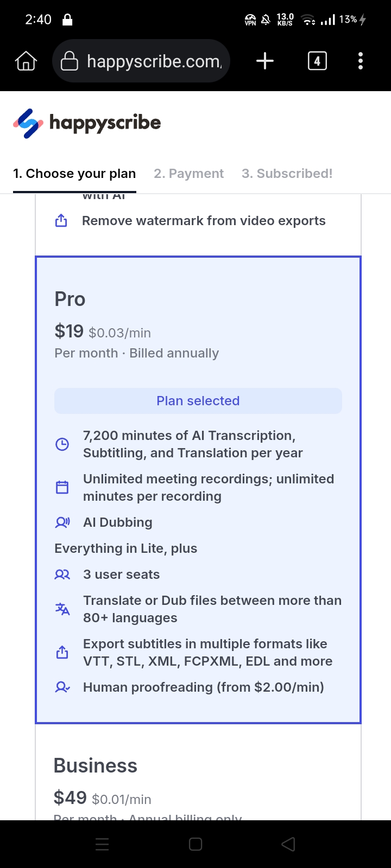Image resolution: width=391 pixels, height=868 pixels.
Task: Click the Human proofreading person icon
Action: click(x=62, y=687)
